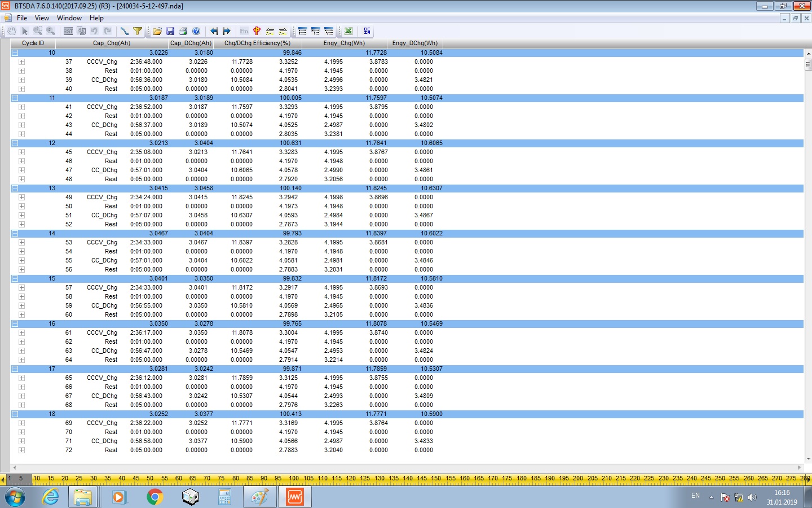
Task: Show the cycle layer list view icon
Action: tap(303, 31)
